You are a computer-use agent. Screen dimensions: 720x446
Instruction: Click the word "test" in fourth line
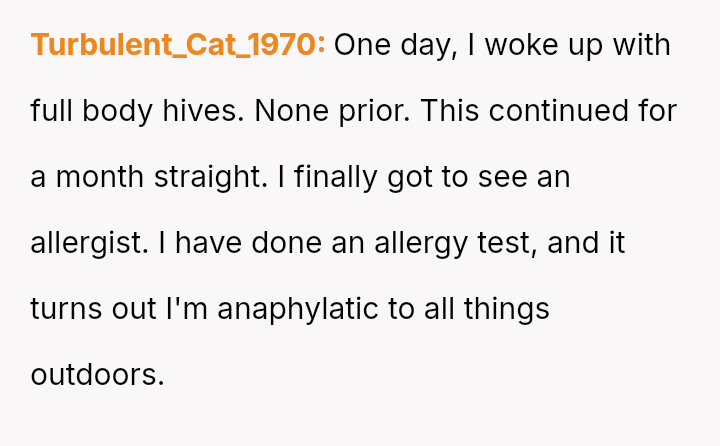pos(503,243)
